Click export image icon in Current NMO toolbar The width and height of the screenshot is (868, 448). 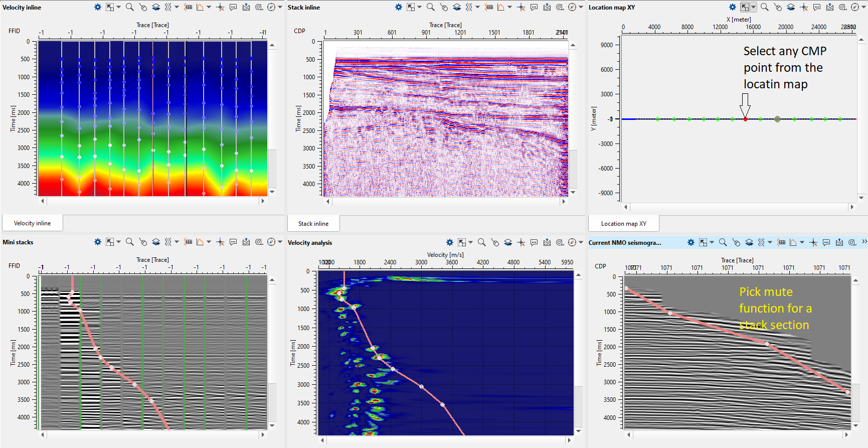(839, 242)
